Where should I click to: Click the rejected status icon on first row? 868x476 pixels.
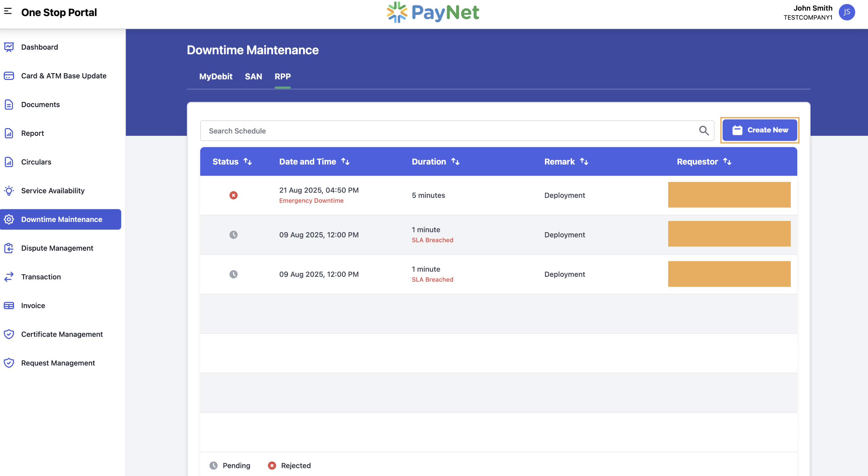click(234, 195)
